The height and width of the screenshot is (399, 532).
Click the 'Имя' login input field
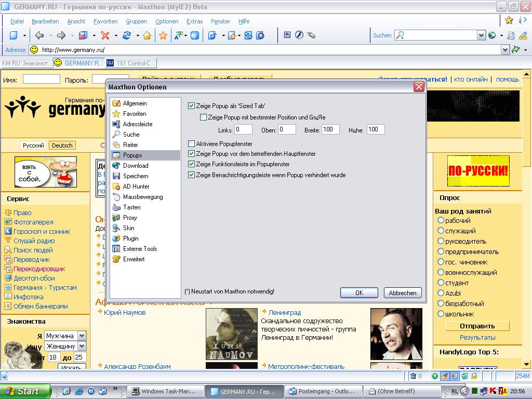point(42,79)
